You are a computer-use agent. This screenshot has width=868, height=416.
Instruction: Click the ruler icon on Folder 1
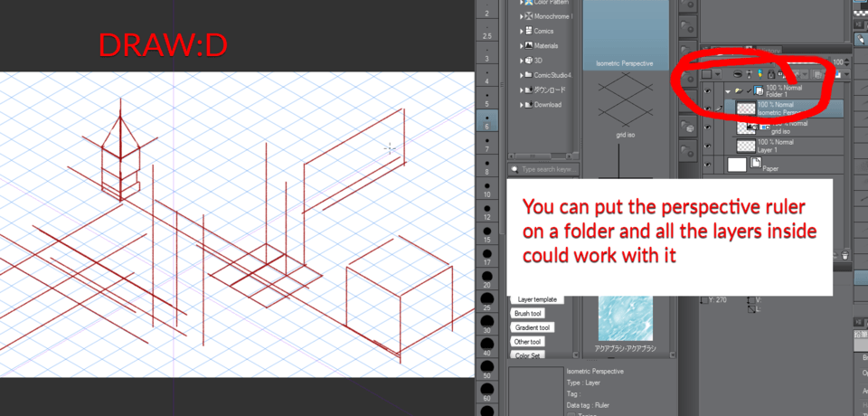click(758, 91)
